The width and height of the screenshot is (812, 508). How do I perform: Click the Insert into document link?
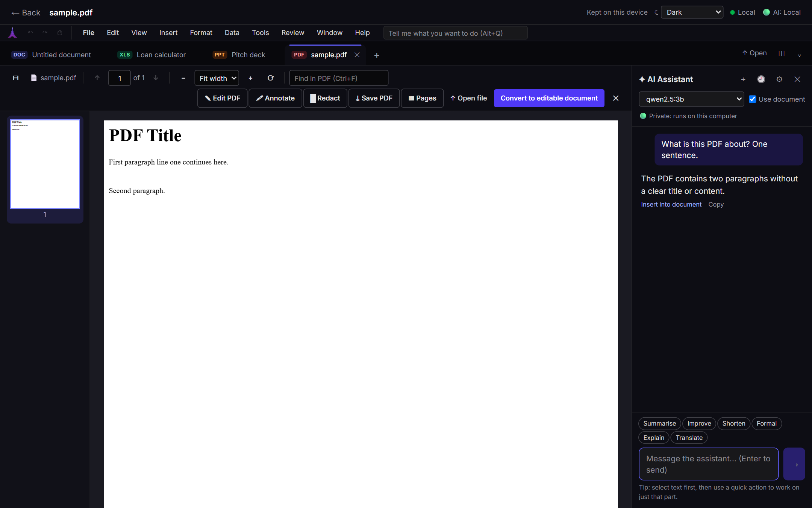[x=671, y=204]
